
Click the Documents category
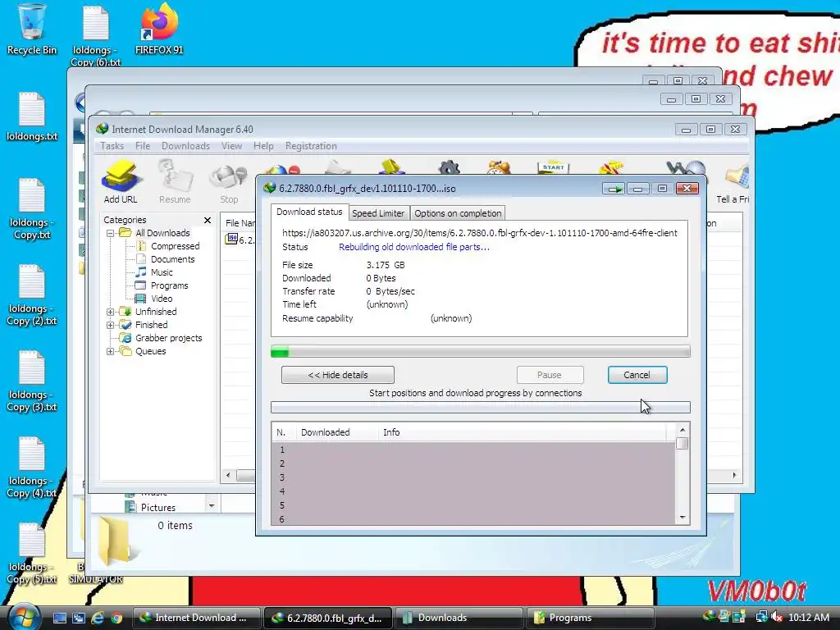point(172,259)
